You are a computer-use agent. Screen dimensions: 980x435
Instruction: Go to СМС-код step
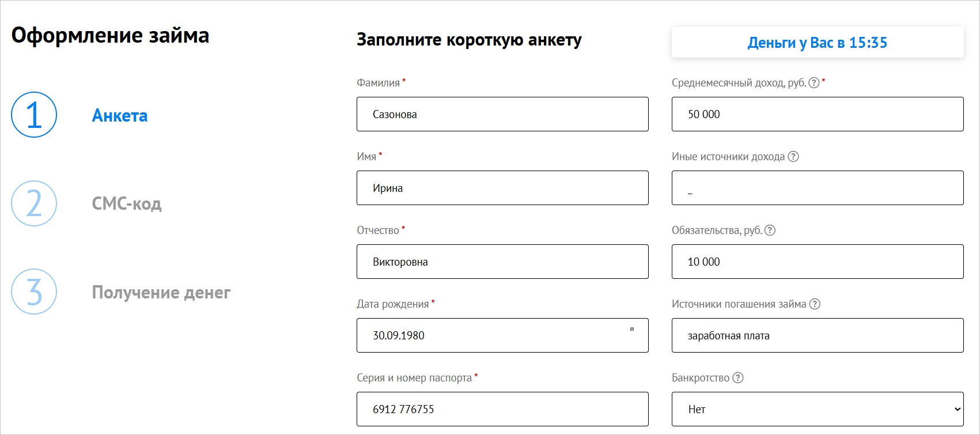coord(127,204)
